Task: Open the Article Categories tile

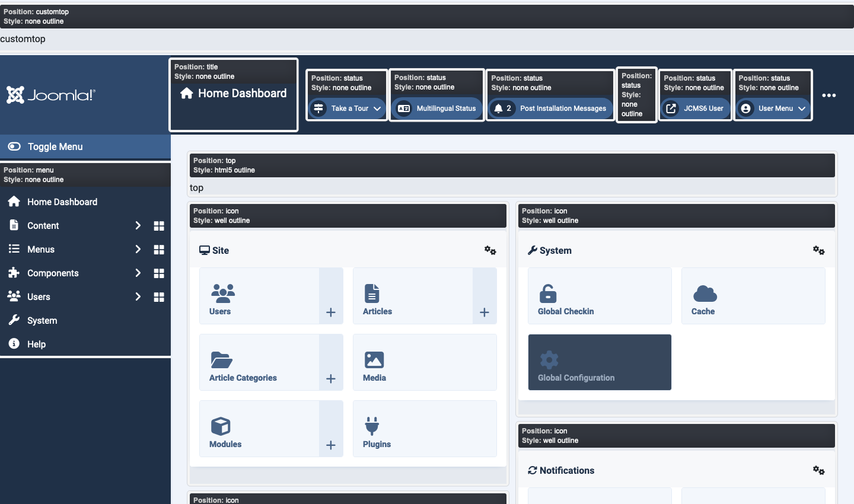Action: pos(259,362)
